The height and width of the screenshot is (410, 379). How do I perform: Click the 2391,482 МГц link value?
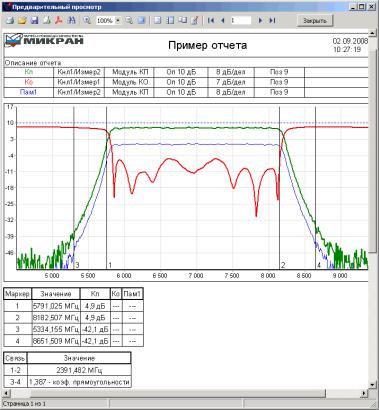pos(79,370)
